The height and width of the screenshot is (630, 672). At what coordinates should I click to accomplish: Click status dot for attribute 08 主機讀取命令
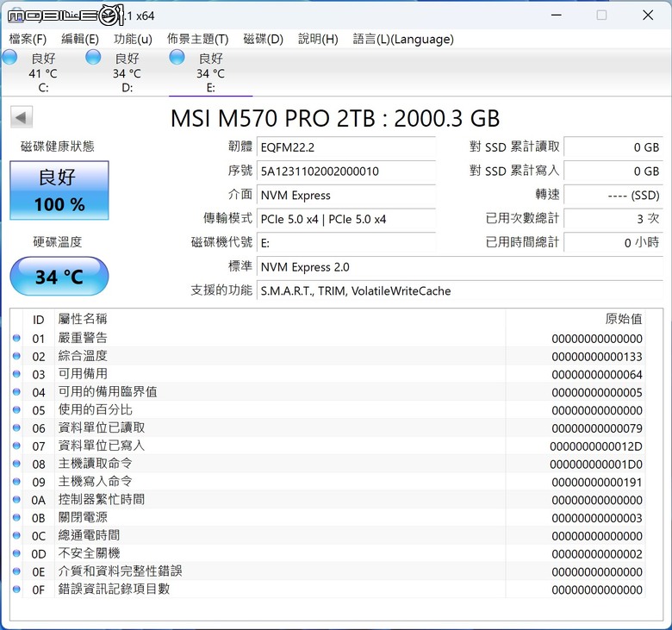click(16, 464)
